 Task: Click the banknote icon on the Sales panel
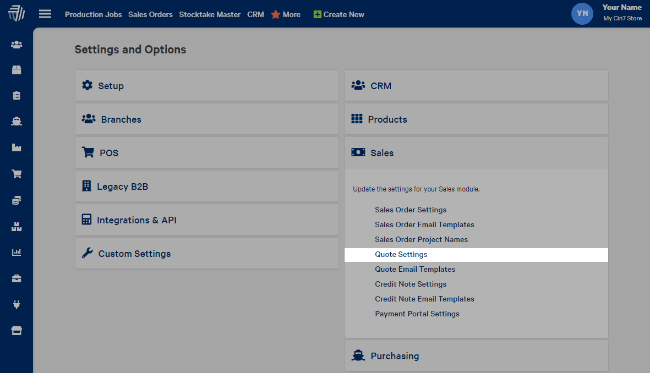(x=358, y=152)
